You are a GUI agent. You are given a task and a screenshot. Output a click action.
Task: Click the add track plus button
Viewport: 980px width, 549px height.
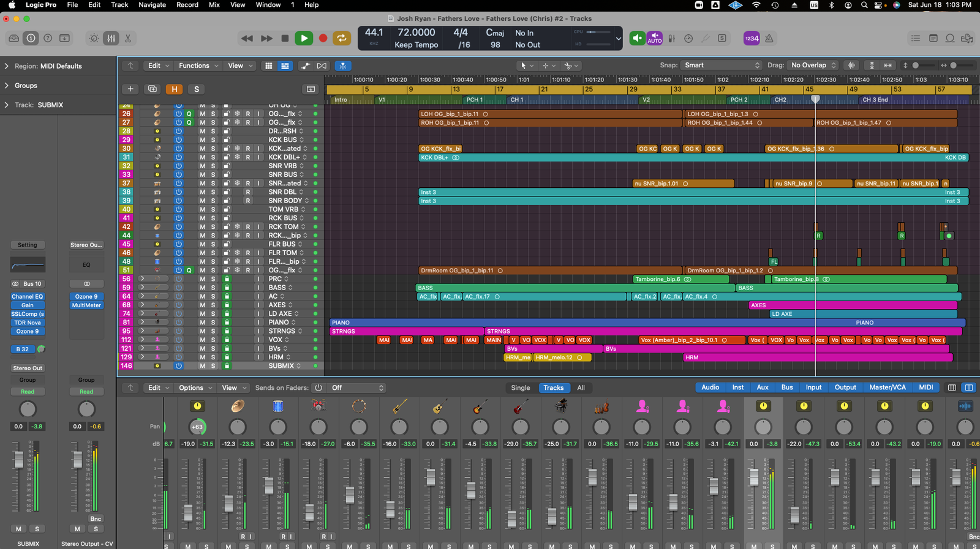(130, 89)
